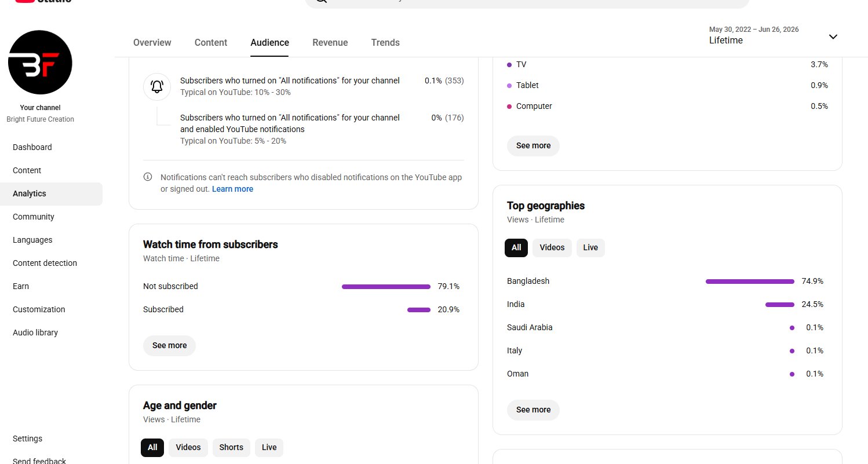Click the 0.1% (353) notification value
Image resolution: width=868 pixels, height=464 pixels.
pyautogui.click(x=444, y=81)
